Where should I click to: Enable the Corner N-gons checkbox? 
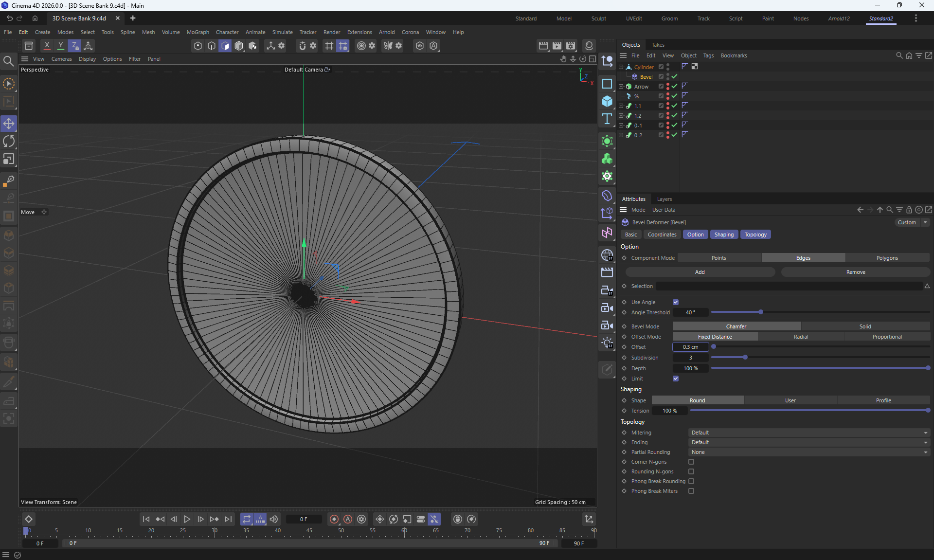(691, 462)
